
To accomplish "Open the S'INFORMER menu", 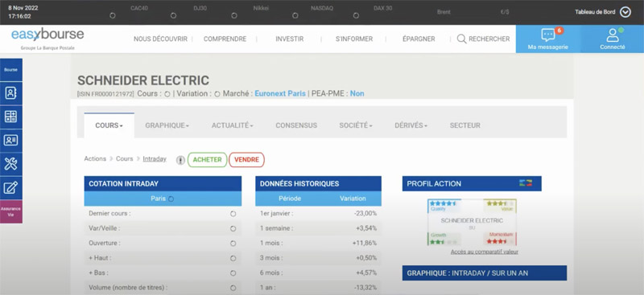I will (354, 39).
